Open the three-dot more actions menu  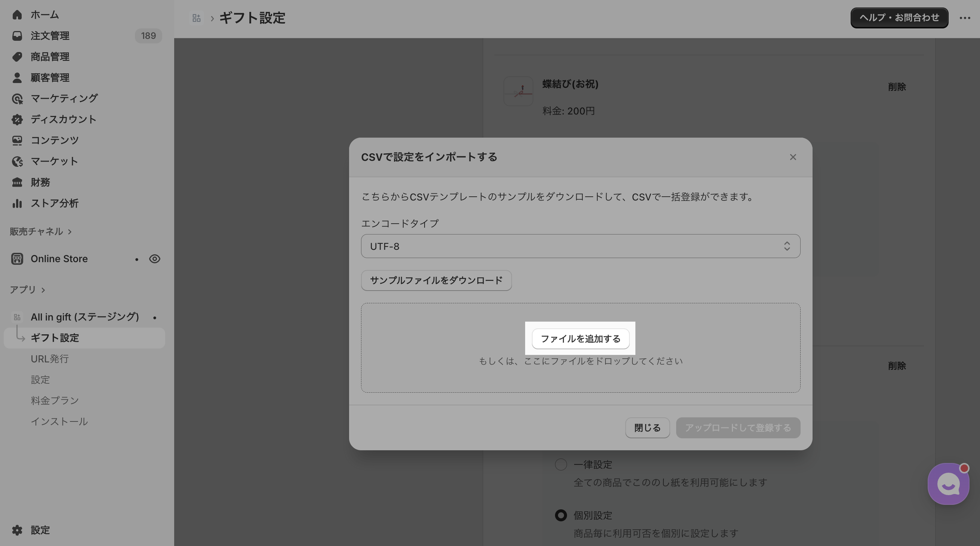pyautogui.click(x=964, y=18)
